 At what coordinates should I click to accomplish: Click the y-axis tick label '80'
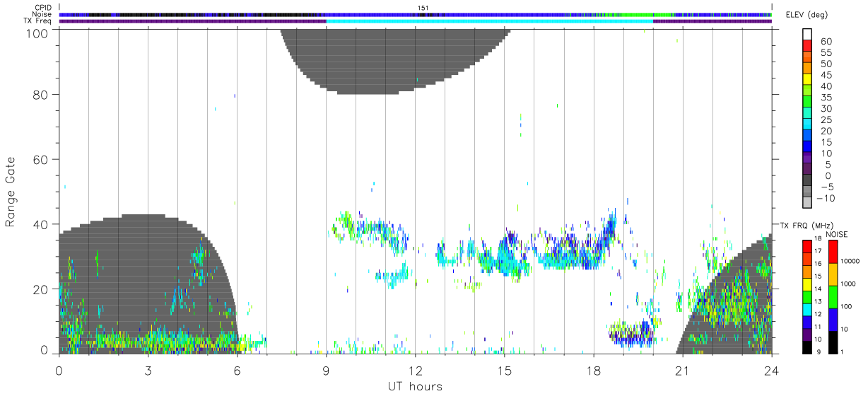tap(42, 95)
